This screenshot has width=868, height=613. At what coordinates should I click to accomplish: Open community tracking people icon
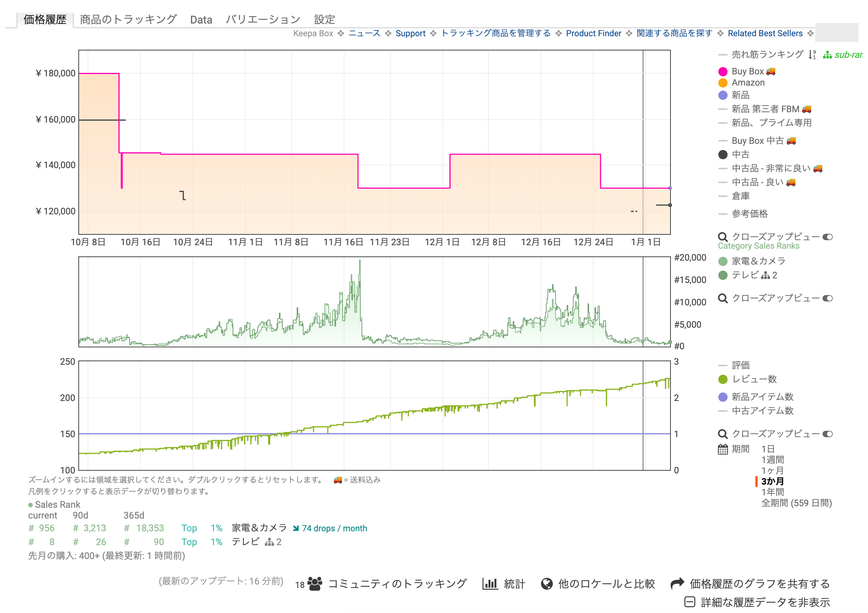[x=315, y=584]
